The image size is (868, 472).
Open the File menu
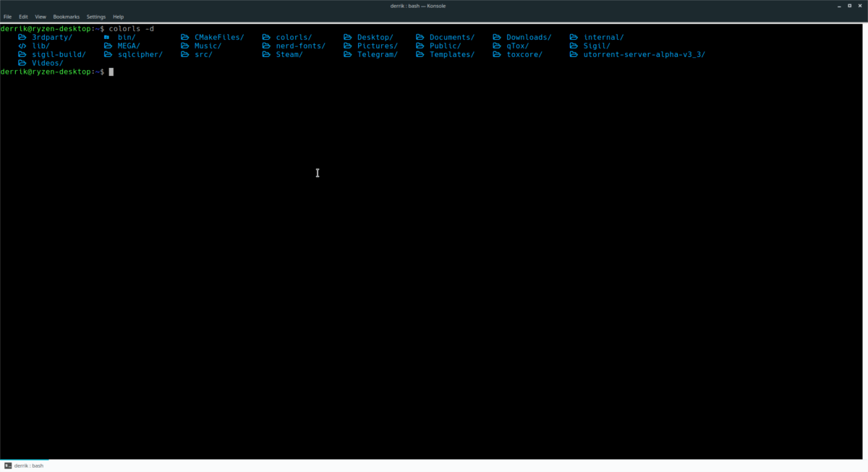coord(7,17)
